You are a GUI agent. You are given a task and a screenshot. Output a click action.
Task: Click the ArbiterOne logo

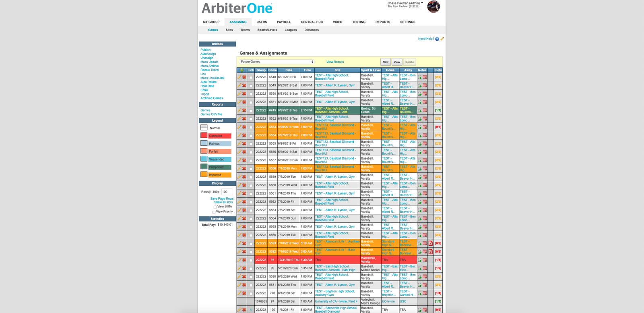[x=237, y=8]
